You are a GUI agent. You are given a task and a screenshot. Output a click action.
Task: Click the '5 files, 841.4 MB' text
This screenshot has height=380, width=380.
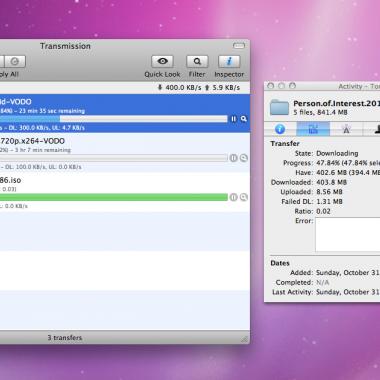(x=320, y=112)
